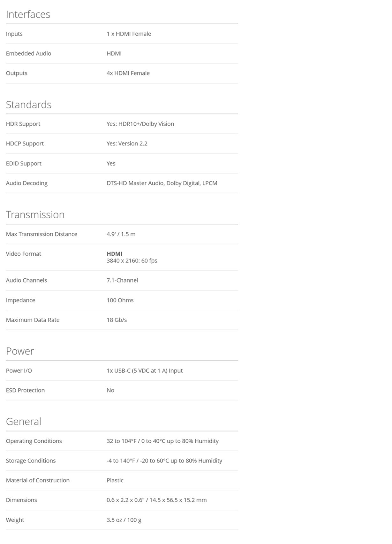The width and height of the screenshot is (392, 544).
Task: Click the 3840 x 2160 60 fps value
Action: 132,261
